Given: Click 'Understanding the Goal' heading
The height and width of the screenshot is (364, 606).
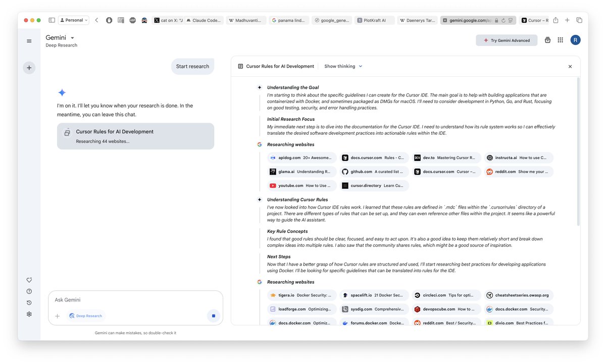Looking at the screenshot, I should click(293, 87).
